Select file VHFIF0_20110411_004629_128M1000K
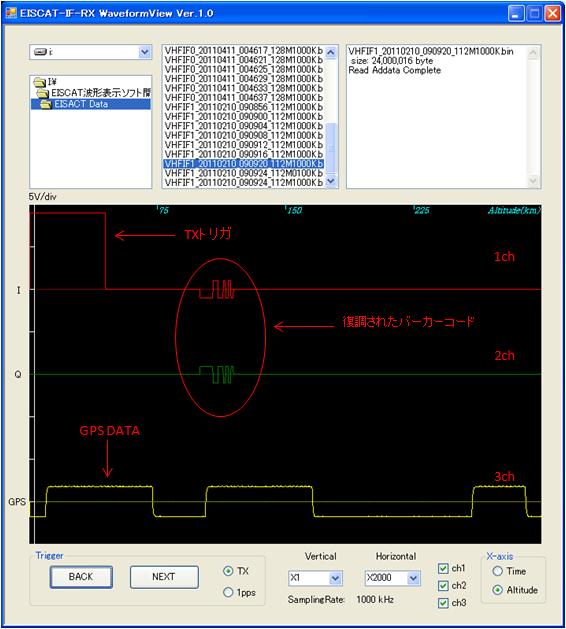The width and height of the screenshot is (566, 629). [243, 79]
